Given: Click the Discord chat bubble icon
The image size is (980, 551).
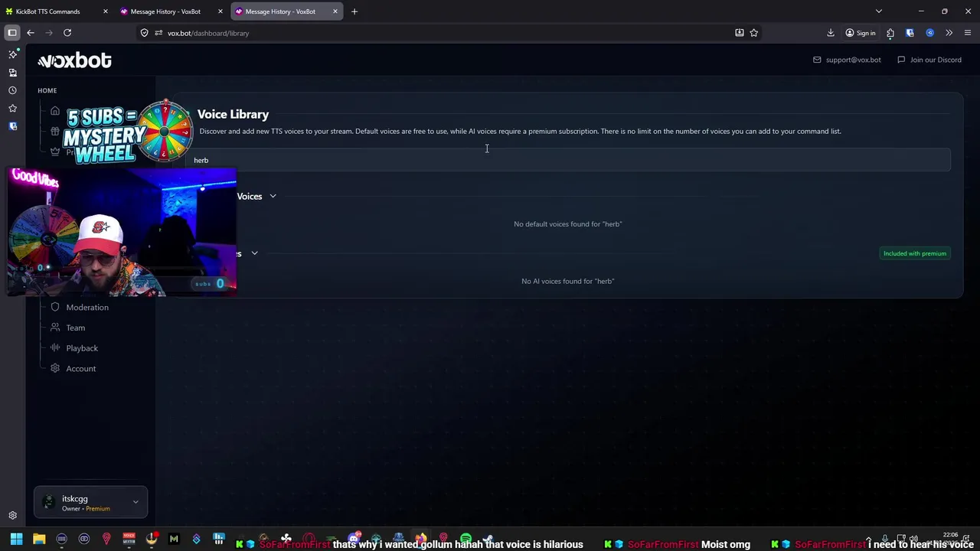Looking at the screenshot, I should 901,60.
